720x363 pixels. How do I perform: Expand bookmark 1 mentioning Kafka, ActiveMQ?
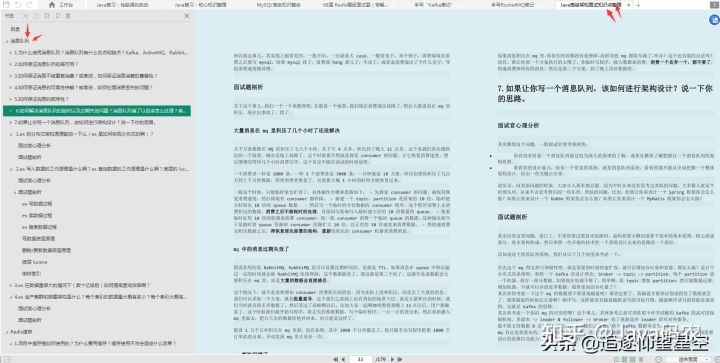pyautogui.click(x=11, y=53)
